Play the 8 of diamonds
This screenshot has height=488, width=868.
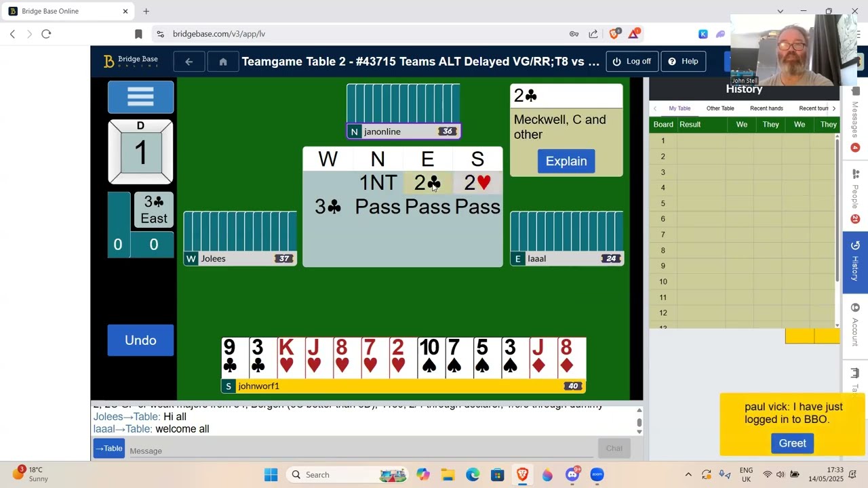(x=572, y=358)
